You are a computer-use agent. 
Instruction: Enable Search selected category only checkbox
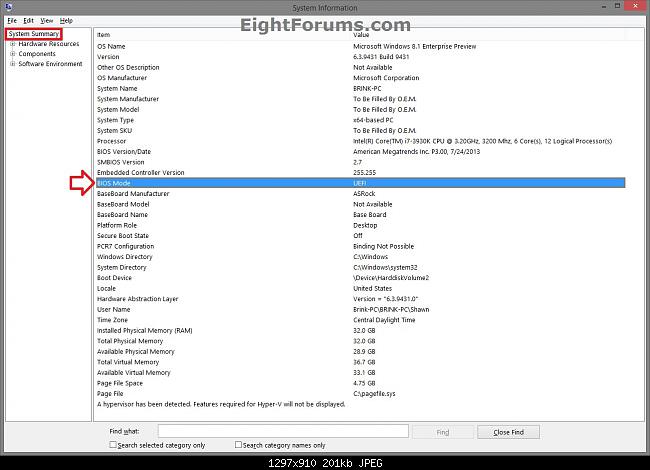click(113, 444)
